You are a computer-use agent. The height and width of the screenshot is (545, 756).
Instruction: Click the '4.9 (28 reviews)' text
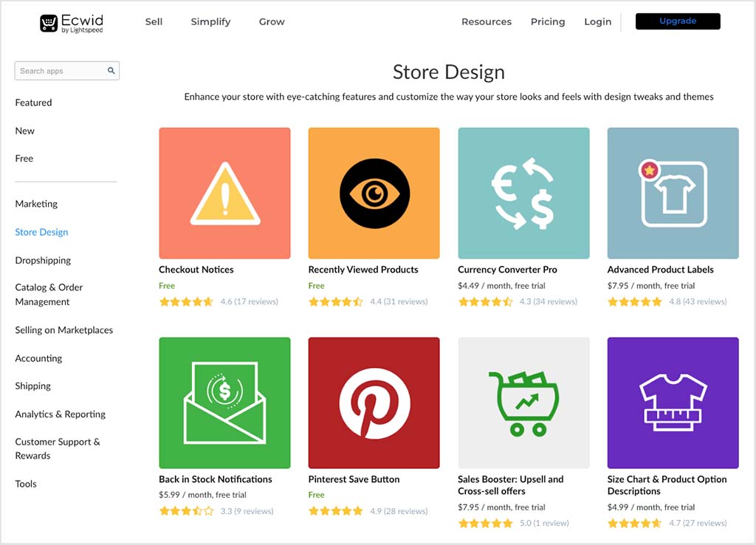(399, 511)
